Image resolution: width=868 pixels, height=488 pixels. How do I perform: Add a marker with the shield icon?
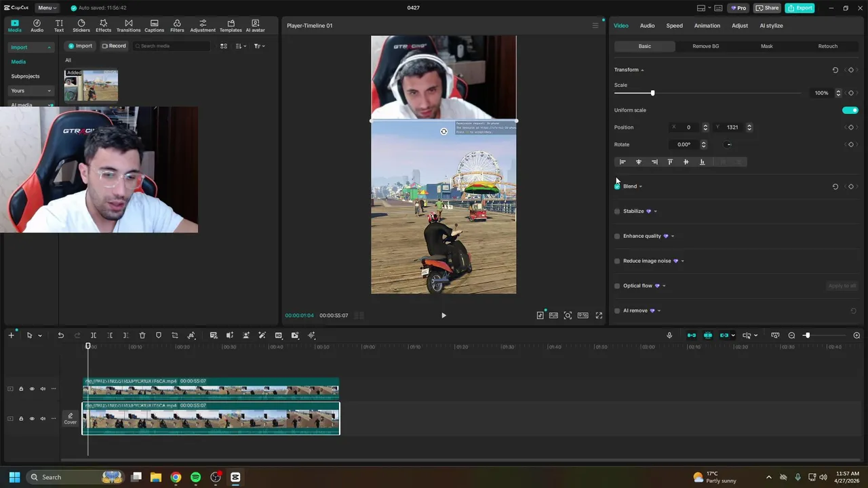click(159, 335)
